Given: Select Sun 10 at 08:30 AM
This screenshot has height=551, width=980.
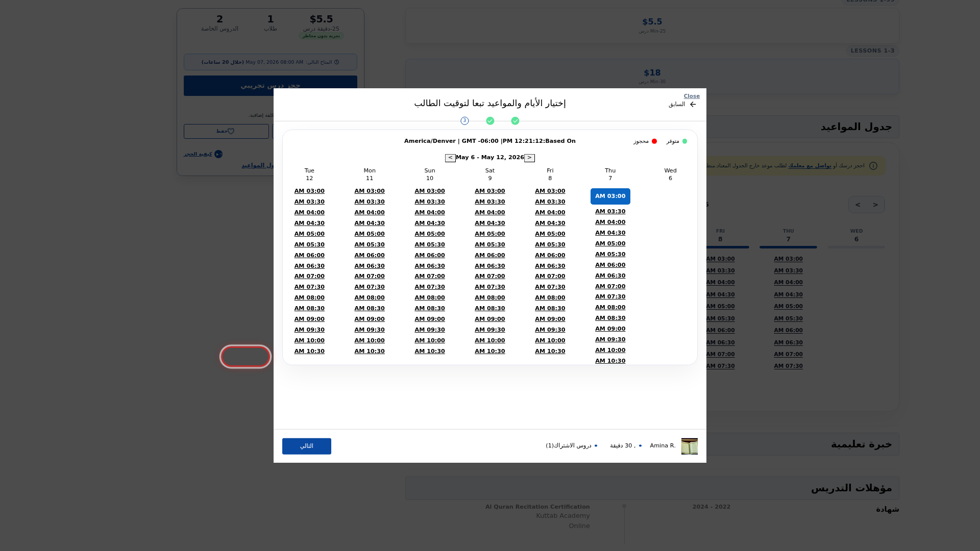Looking at the screenshot, I should coord(430,309).
